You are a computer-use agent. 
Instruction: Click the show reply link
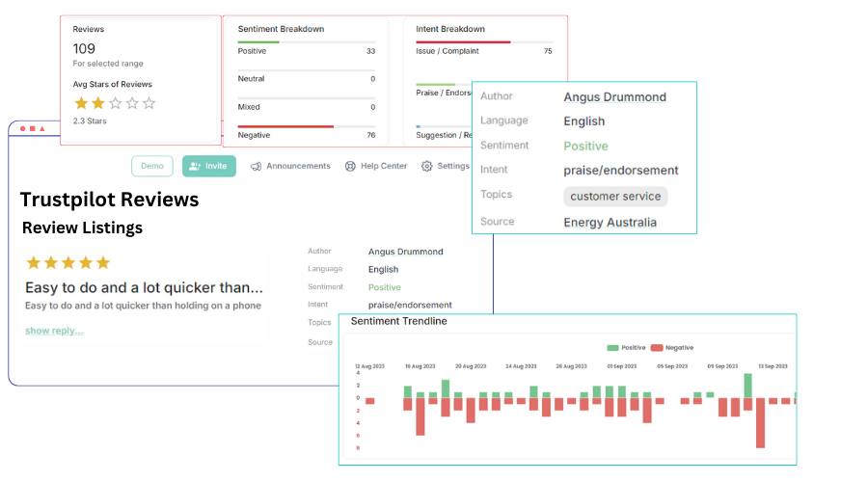(54, 331)
